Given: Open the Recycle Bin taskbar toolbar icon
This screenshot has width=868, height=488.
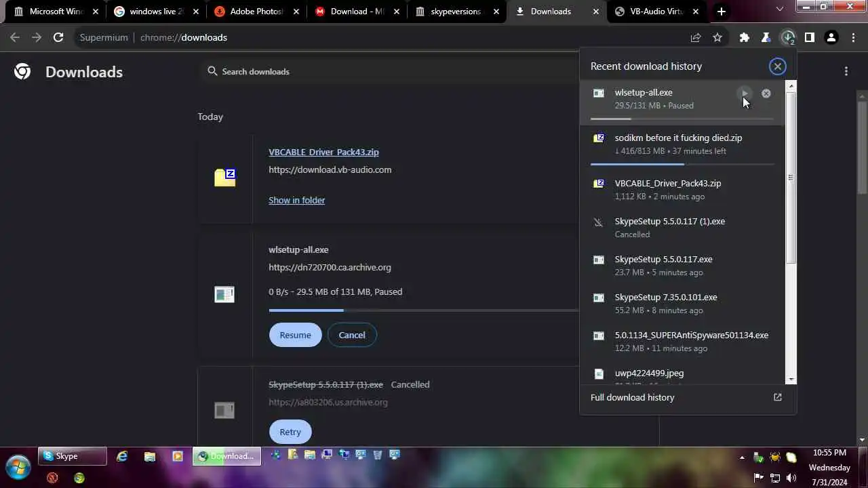Looking at the screenshot, I should (x=377, y=455).
